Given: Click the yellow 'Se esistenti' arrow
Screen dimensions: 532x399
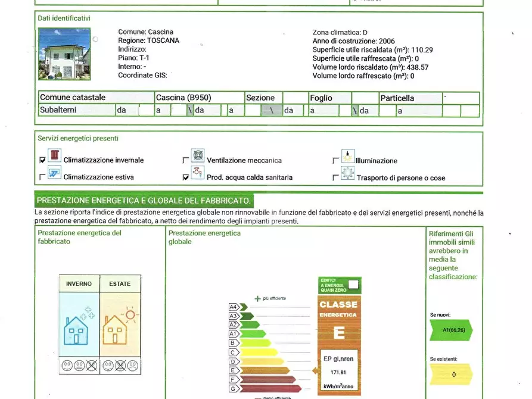Looking at the screenshot, I should (451, 374).
